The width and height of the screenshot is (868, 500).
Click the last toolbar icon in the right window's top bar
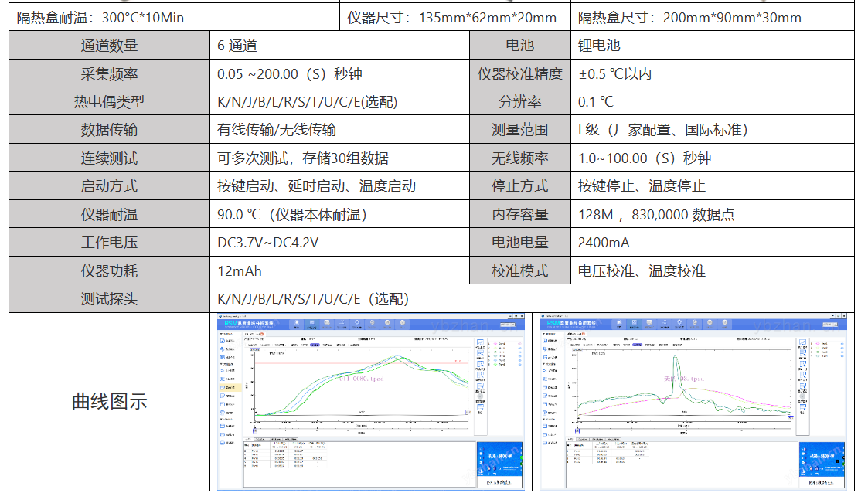click(x=724, y=322)
